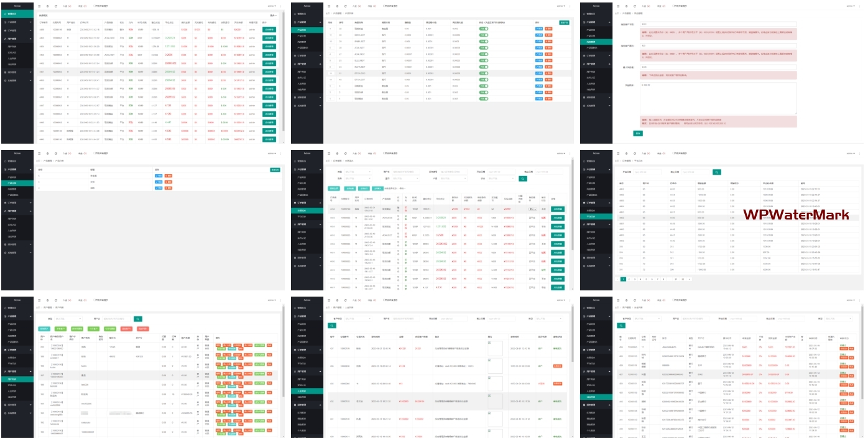
Task: Click the green search icon on the user list page
Action: [x=138, y=319]
